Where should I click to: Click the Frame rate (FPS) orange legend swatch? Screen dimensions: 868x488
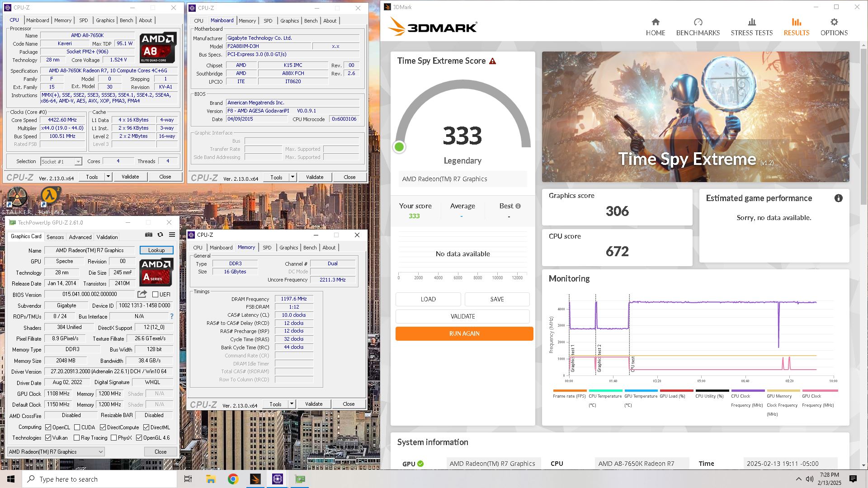point(570,390)
